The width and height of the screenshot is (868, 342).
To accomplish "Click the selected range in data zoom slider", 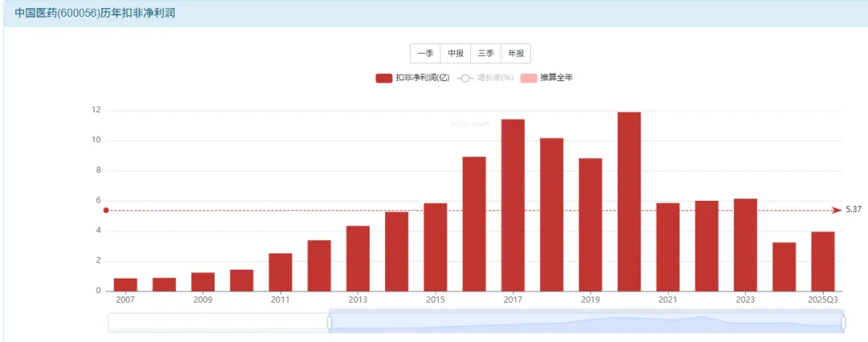I will coord(586,324).
